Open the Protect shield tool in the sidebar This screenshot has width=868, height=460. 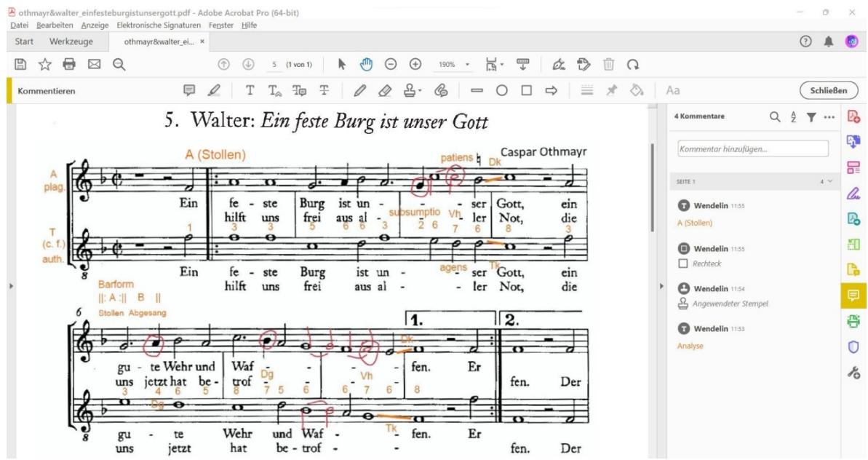(853, 347)
